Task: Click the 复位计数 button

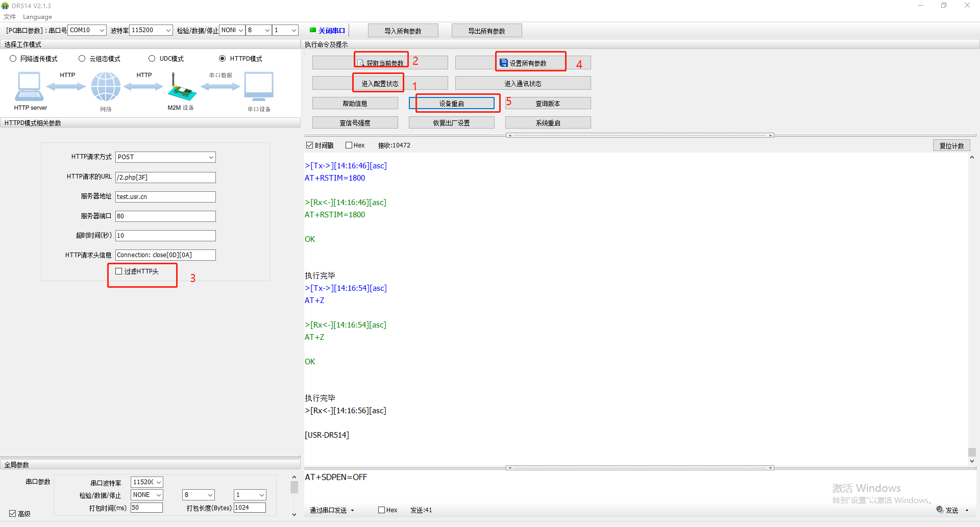Action: coord(951,145)
